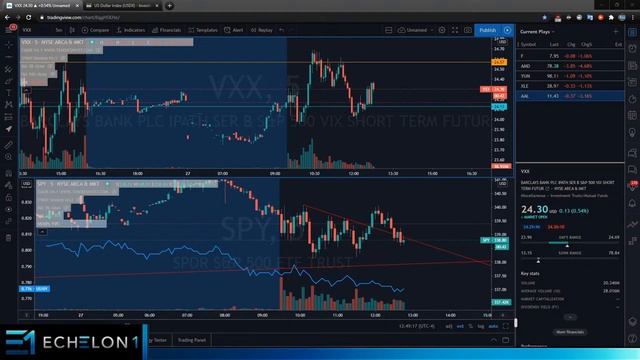Open the ideas lightbulb icon in right sidebar
640x360 pixels.
(632, 133)
